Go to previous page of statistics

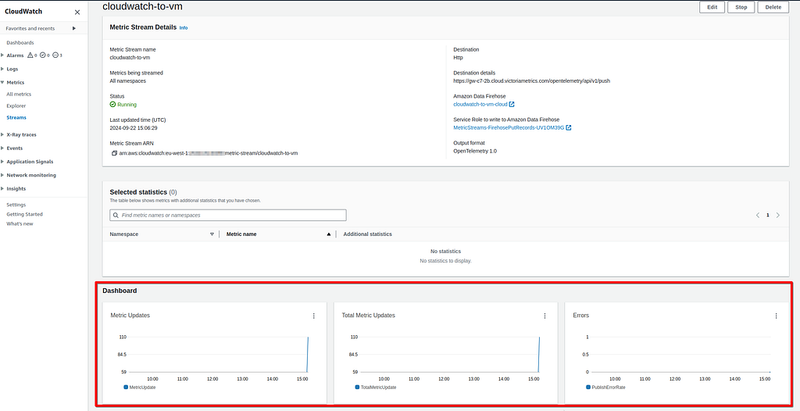pyautogui.click(x=758, y=215)
